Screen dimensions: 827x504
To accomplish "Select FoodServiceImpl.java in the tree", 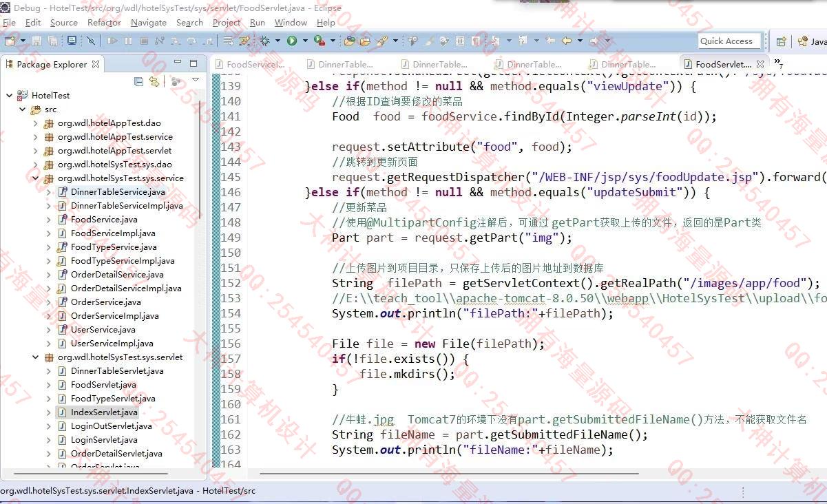I will tap(113, 233).
